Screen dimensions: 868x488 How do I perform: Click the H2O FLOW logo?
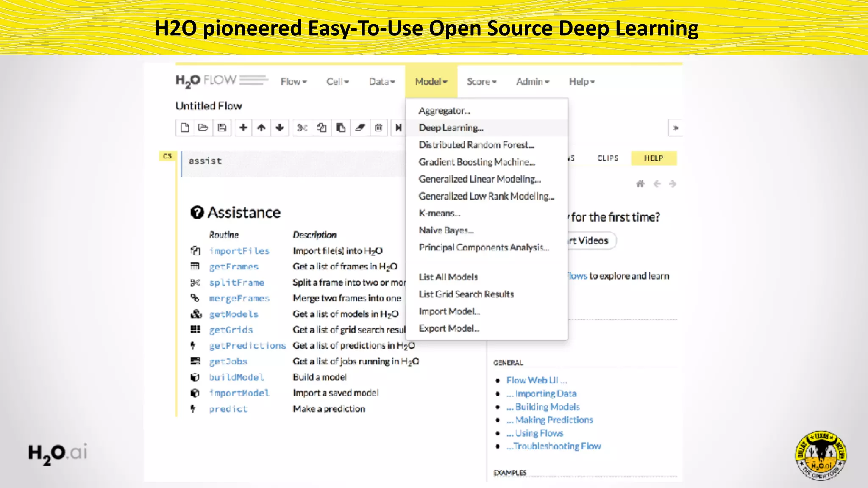tap(222, 80)
